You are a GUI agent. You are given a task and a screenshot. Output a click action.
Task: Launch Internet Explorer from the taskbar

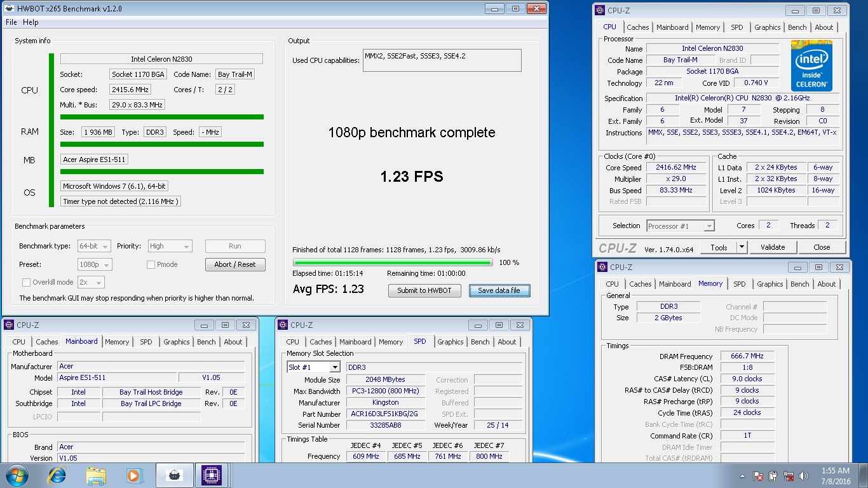[x=57, y=475]
